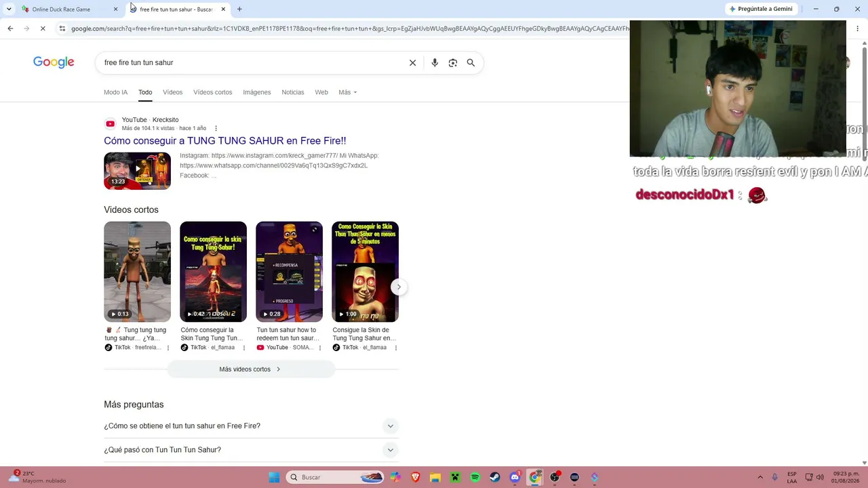Open the site info icon in address bar

click(x=62, y=28)
